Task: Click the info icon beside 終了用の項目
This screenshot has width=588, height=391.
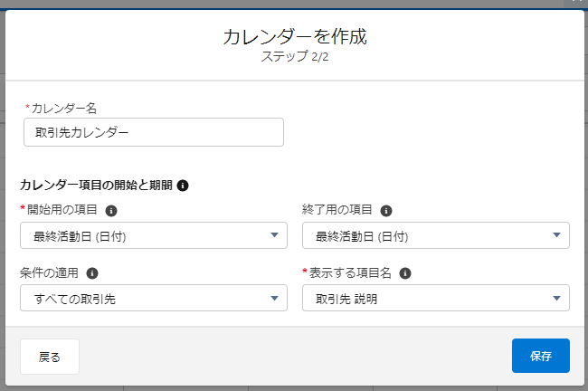Action: 386,211
